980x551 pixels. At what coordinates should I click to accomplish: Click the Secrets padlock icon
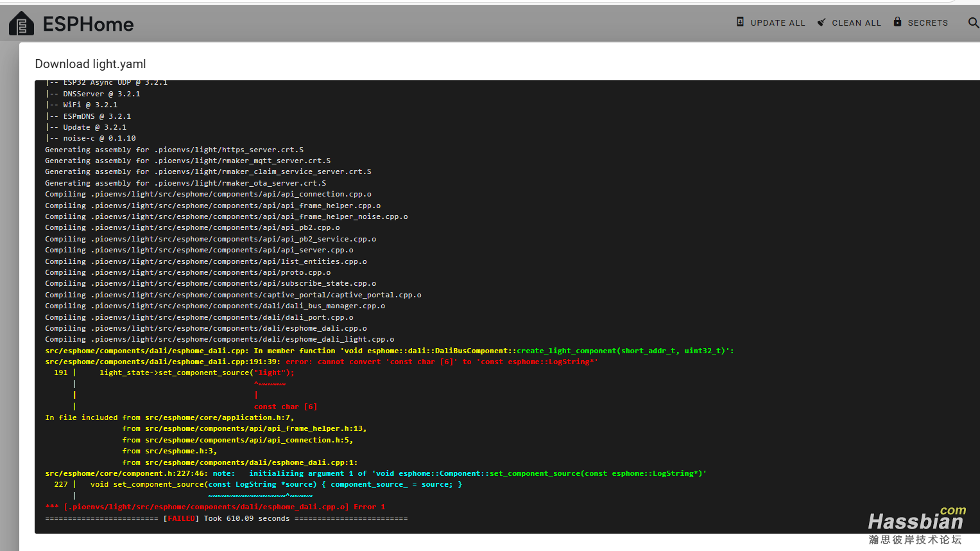pyautogui.click(x=897, y=22)
